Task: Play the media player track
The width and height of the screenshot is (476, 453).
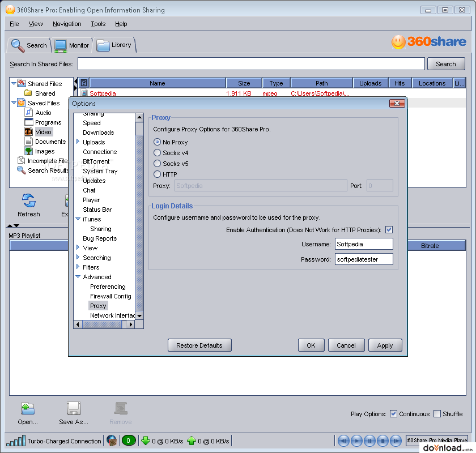Action: tap(356, 441)
